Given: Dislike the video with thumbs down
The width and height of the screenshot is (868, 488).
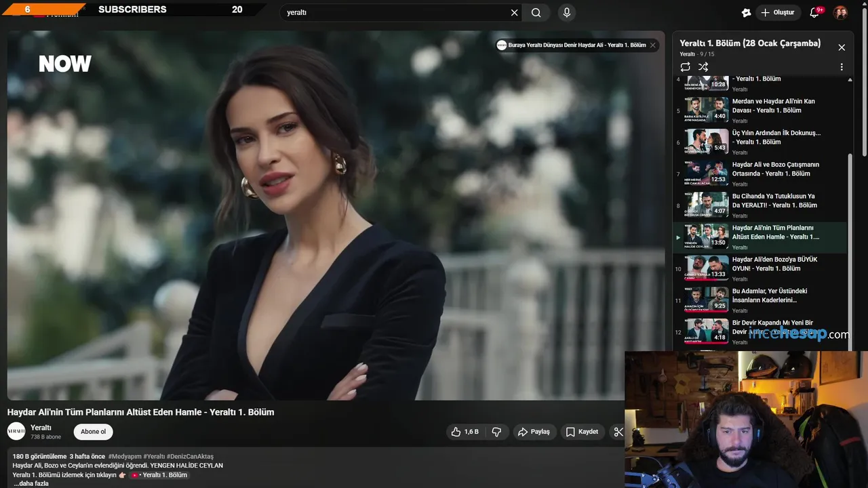Looking at the screenshot, I should [496, 432].
